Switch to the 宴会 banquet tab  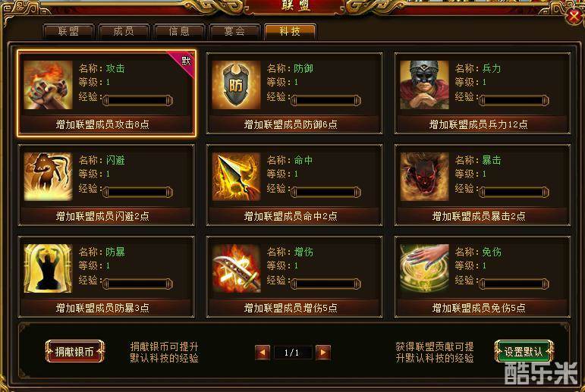(x=234, y=32)
